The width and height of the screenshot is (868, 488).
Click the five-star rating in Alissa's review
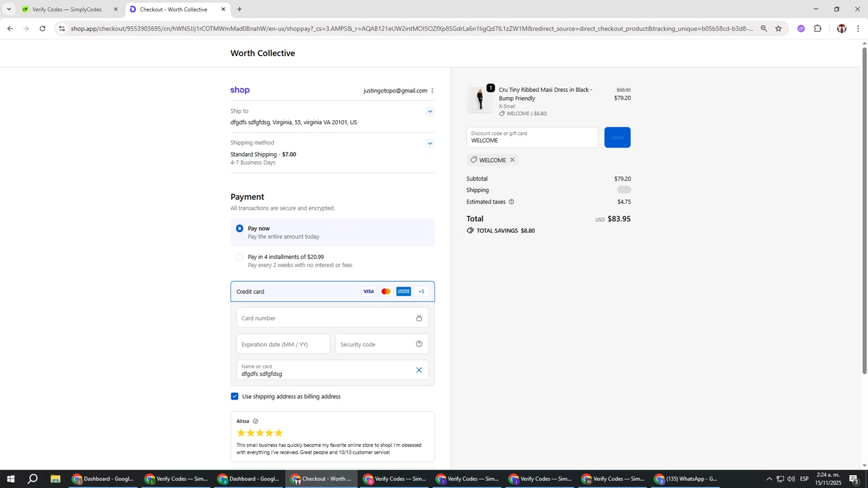[260, 433]
